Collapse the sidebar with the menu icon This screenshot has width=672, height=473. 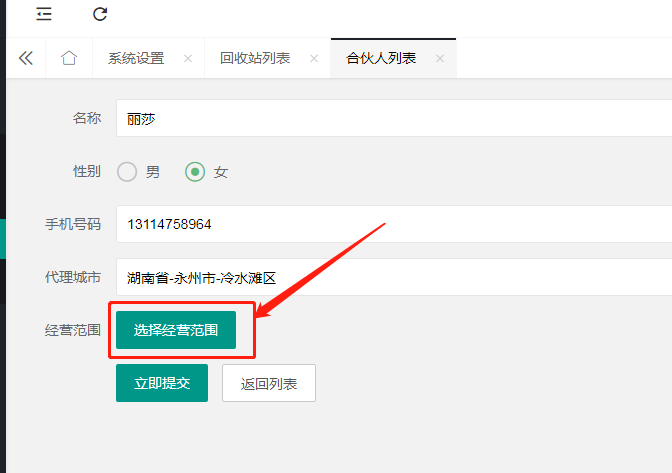pos(44,14)
